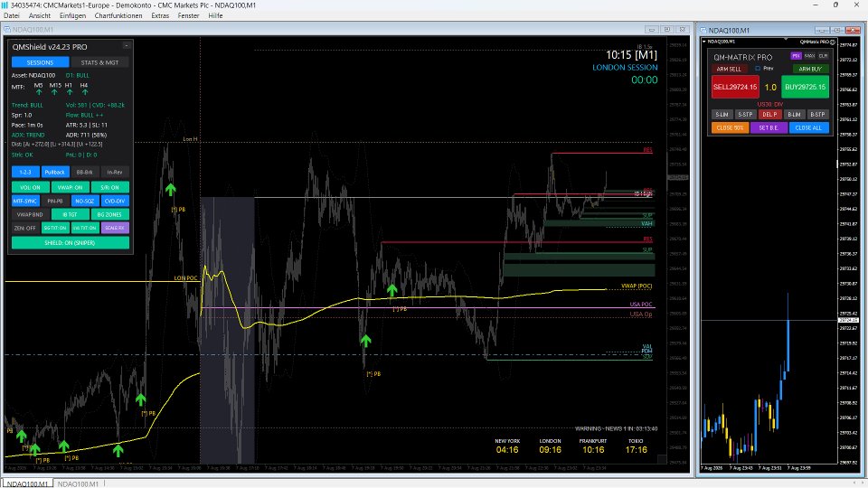This screenshot has width=868, height=488.
Task: Expand NDAQ100,M1 dropdown arrow in right chart
Action: 704,42
